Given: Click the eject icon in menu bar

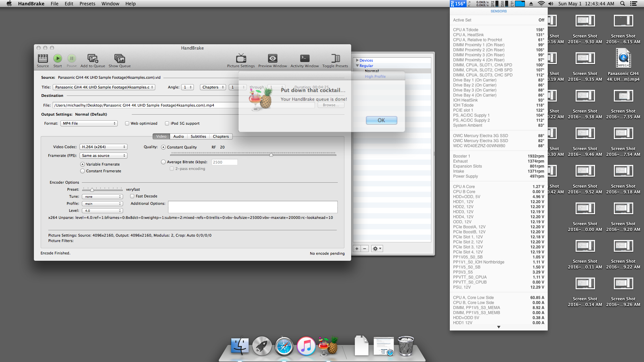Looking at the screenshot, I should [x=531, y=4].
